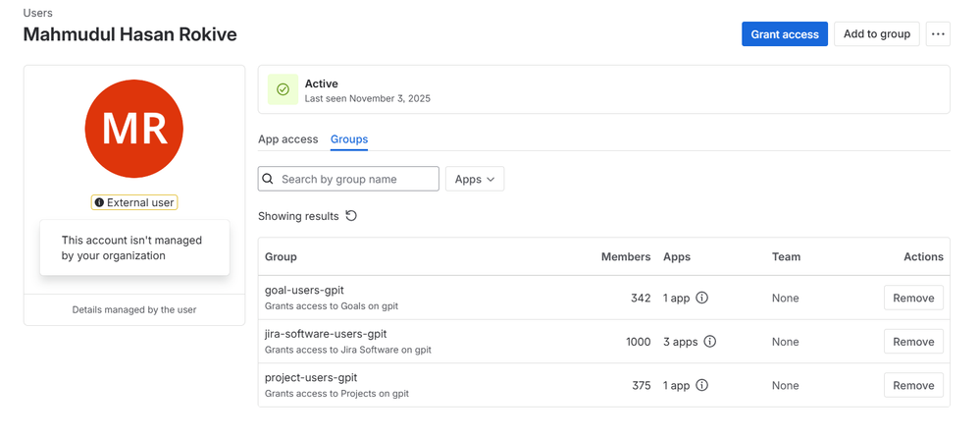Screen dimensions: 980x438
Task: Click the Add to group button
Action: click(877, 34)
